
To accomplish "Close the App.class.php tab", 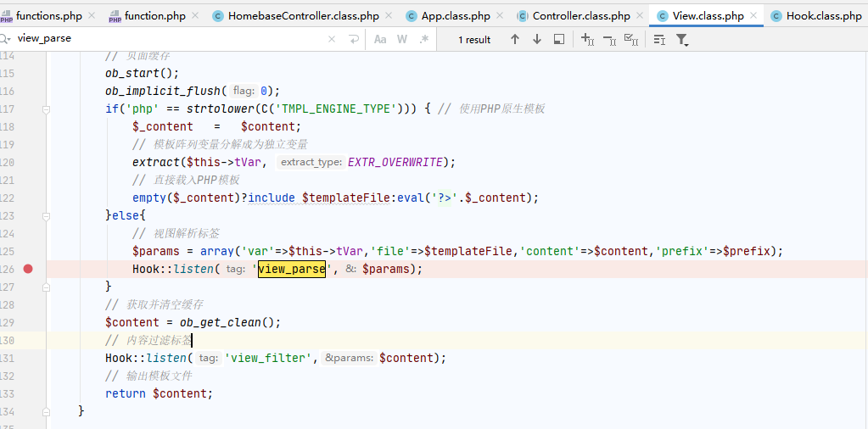I will [500, 15].
